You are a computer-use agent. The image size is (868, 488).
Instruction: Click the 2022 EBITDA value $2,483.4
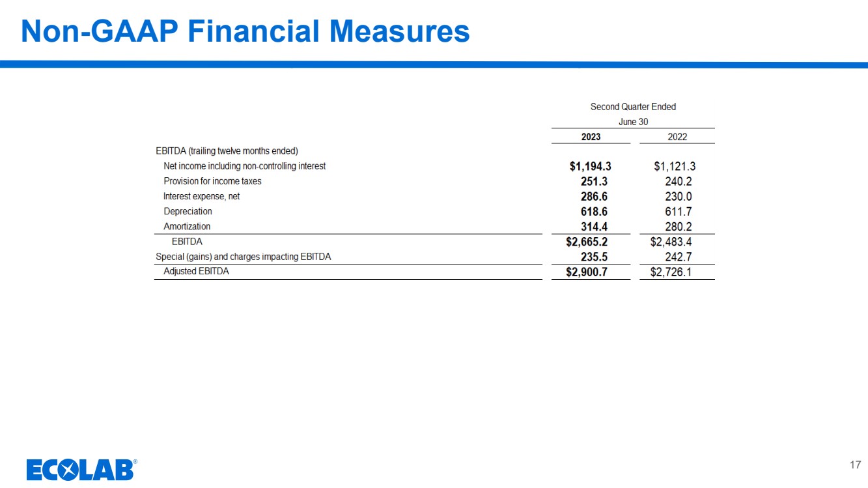point(671,242)
